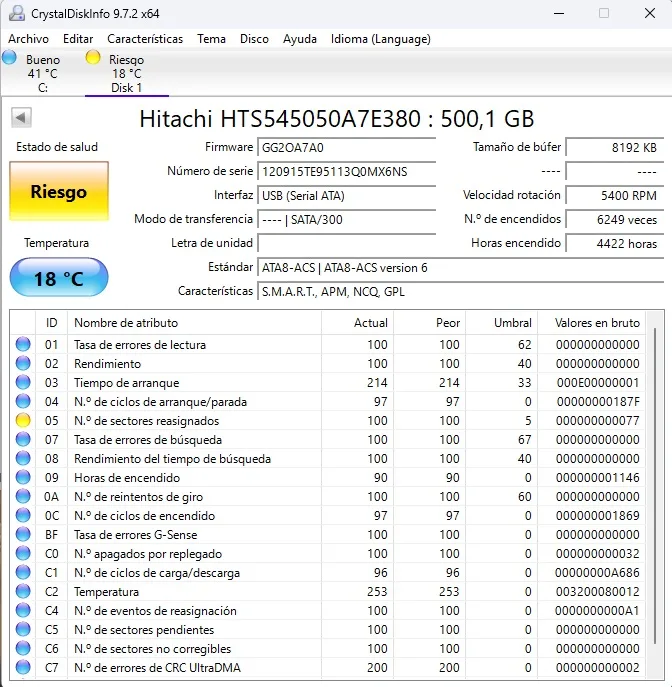Select the Riesgo Disk 1 tab
The width and height of the screenshot is (672, 687).
[127, 73]
